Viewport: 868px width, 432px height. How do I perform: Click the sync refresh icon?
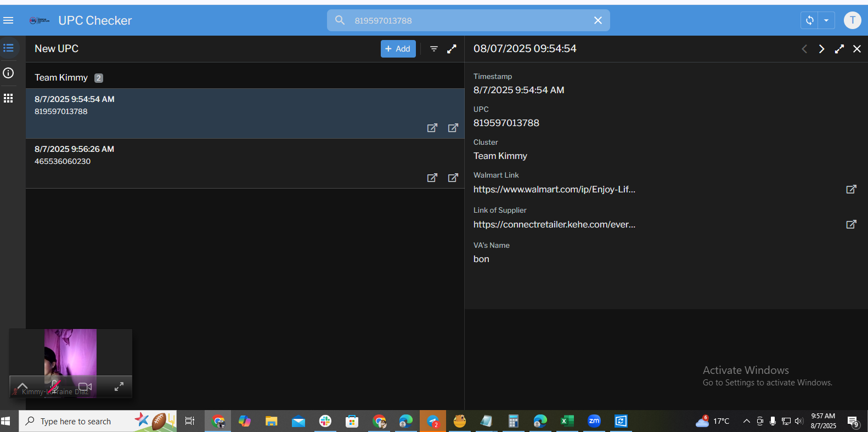(x=809, y=20)
